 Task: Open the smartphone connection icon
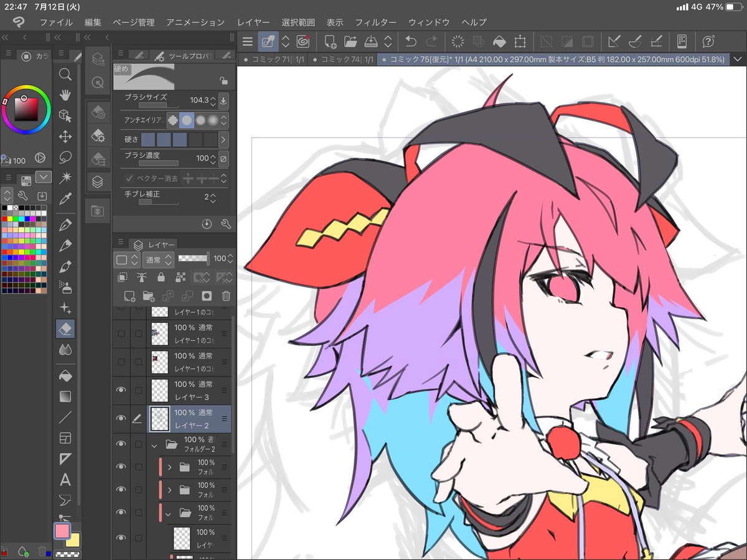coord(681,42)
